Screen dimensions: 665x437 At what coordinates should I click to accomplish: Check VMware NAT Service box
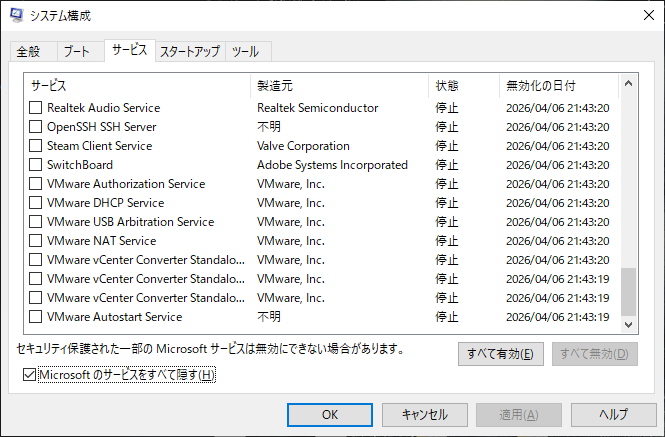(36, 241)
